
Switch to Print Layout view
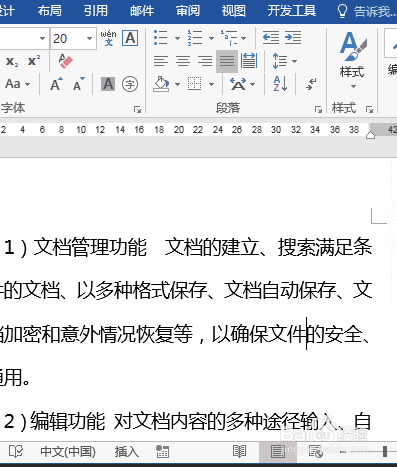278,452
